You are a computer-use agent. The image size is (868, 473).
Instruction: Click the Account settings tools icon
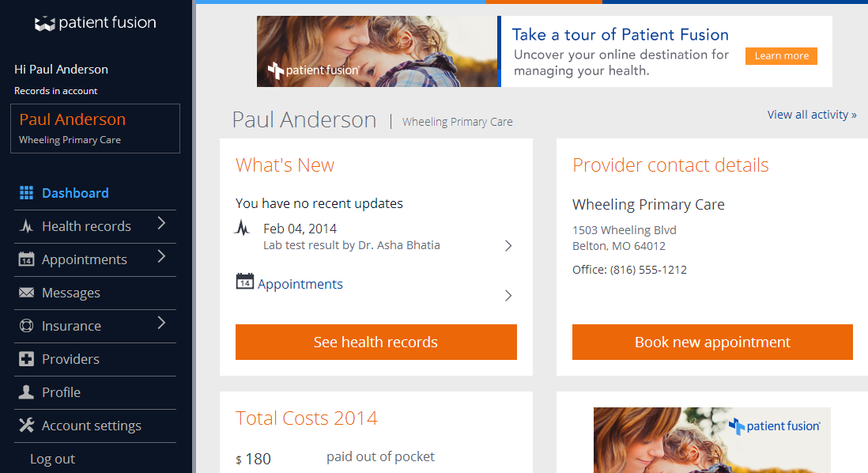click(26, 426)
